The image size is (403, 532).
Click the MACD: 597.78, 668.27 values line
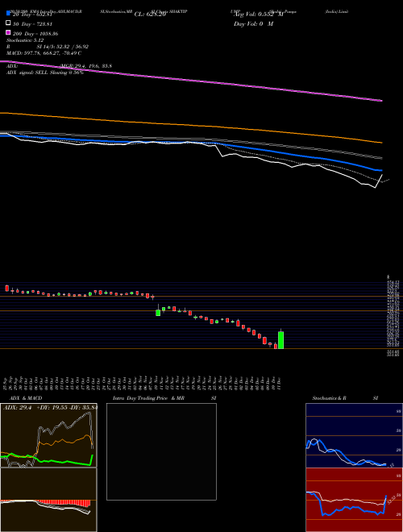(x=44, y=53)
